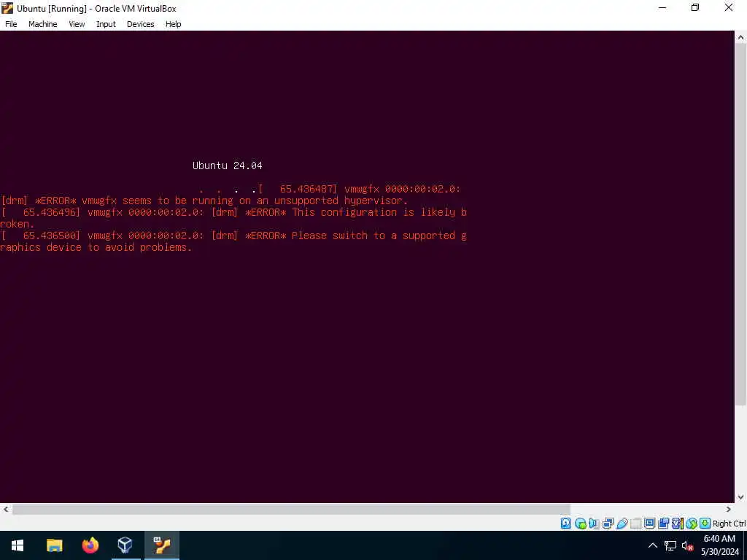Screen dimensions: 747x560
Task: Click the recording status icon
Action: pyautogui.click(x=663, y=524)
